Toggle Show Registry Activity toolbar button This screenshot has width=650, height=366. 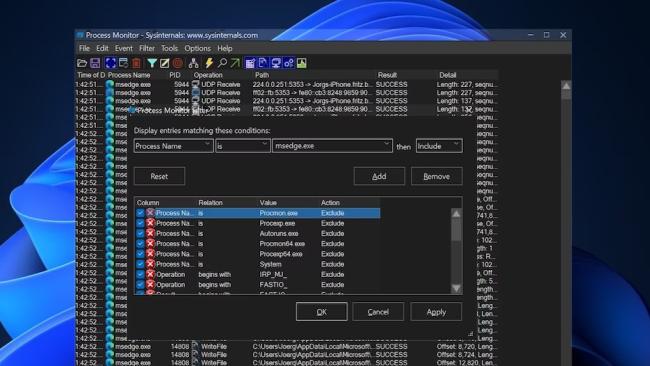[x=250, y=63]
